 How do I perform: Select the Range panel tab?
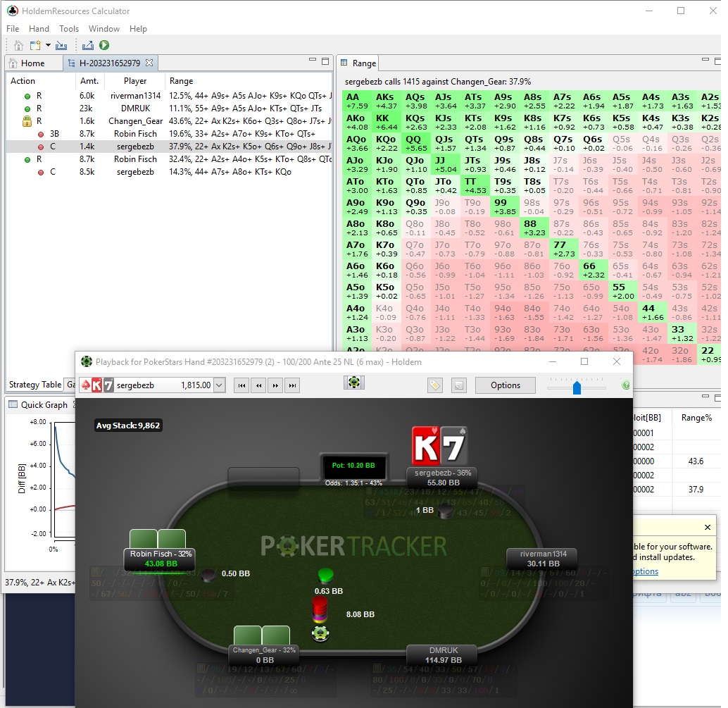point(358,63)
